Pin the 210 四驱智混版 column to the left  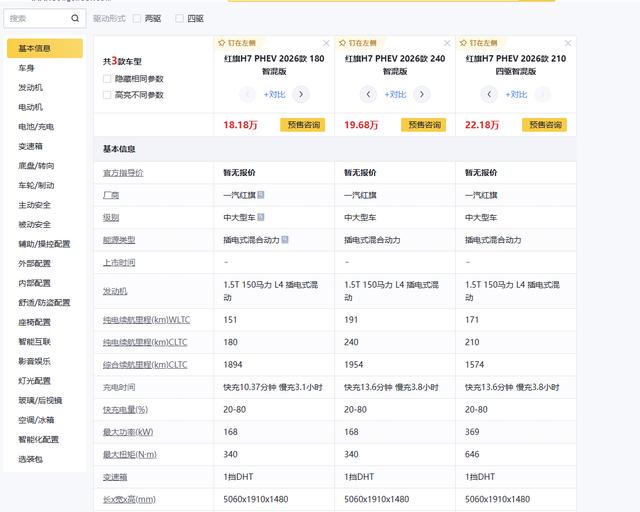(478, 43)
